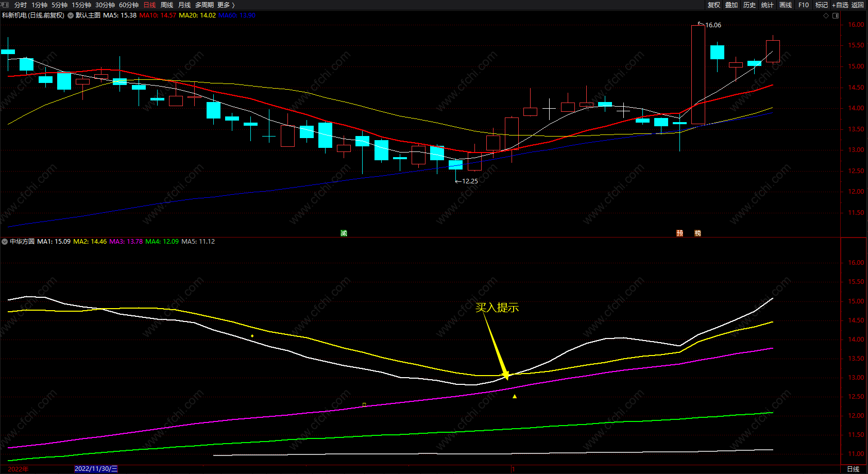Switch to the 60分钟 period tab
This screenshot has height=474, width=868.
tap(129, 5)
